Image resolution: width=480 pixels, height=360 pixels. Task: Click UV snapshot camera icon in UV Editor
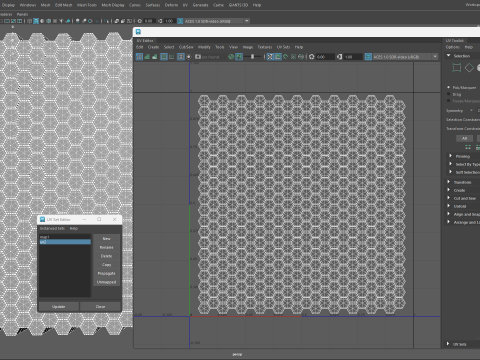(198, 57)
